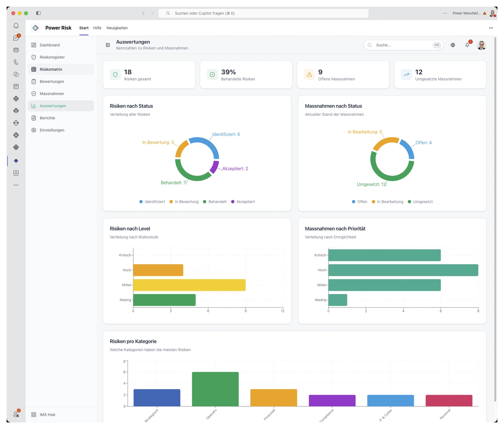Viewport: 504px width, 429px height.
Task: Open the Teams Calendar icon
Action: [16, 87]
